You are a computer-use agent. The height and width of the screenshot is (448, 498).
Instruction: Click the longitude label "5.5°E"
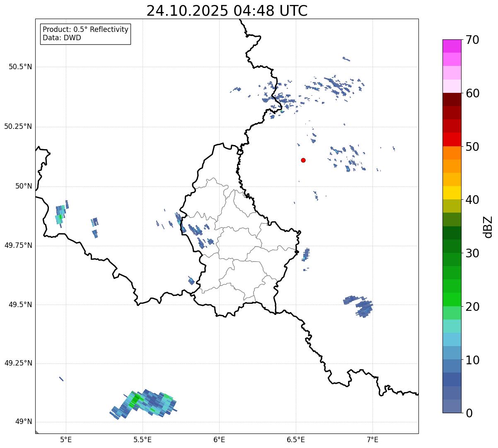pyautogui.click(x=143, y=439)
